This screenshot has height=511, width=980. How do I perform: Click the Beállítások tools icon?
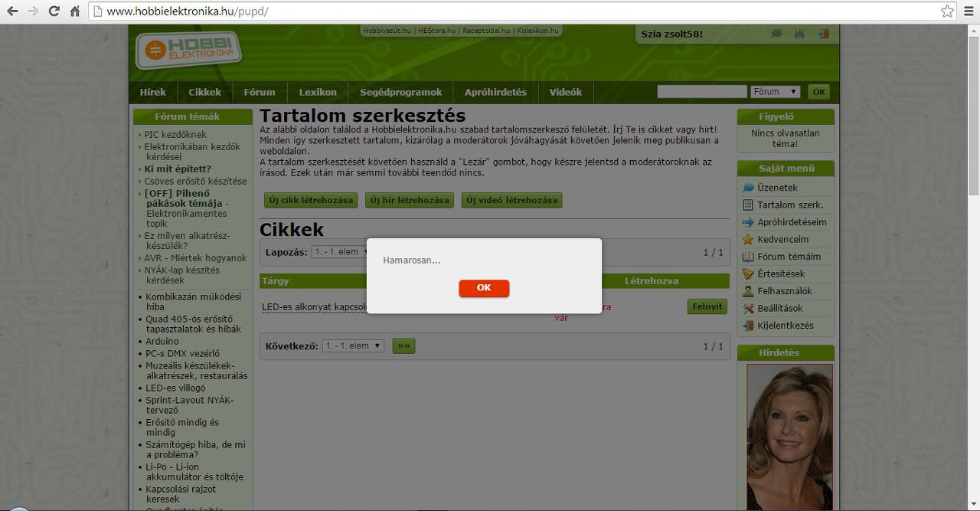point(748,309)
